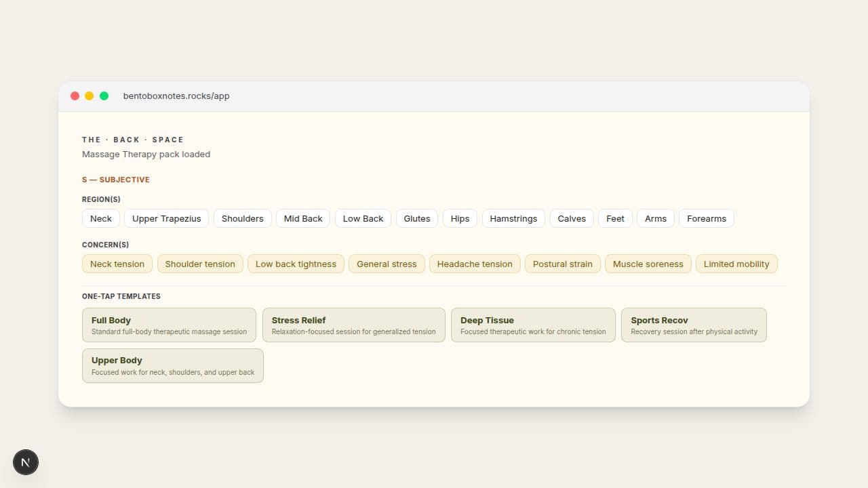Choose the Limited mobility concern

point(736,264)
